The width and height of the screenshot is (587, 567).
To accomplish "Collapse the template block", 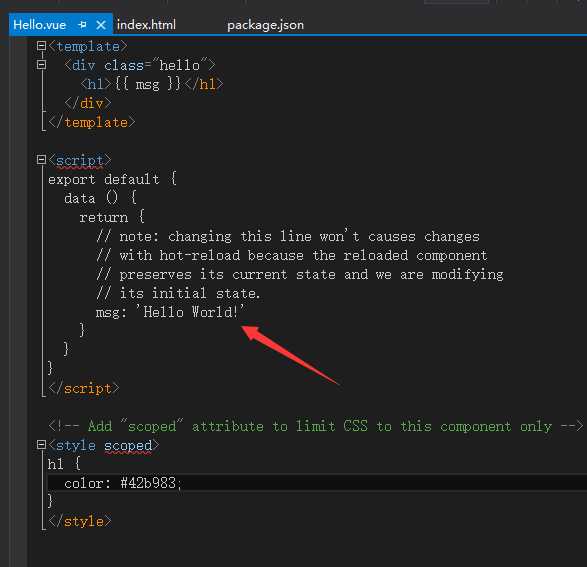I will click(41, 46).
